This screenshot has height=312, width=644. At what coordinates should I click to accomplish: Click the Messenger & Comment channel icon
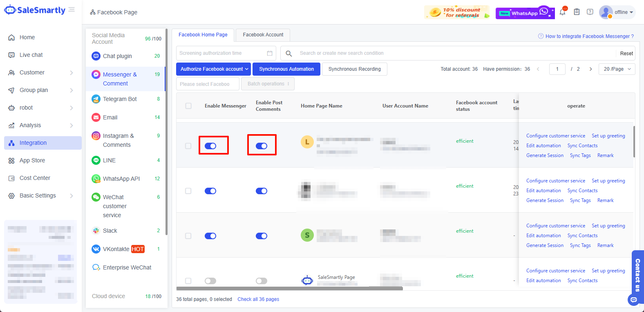pos(96,74)
